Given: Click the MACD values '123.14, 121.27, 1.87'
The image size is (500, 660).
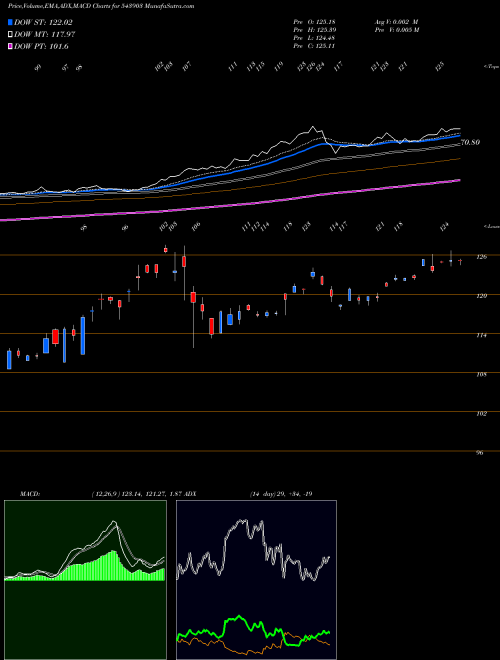Looking at the screenshot, I should pos(153,494).
